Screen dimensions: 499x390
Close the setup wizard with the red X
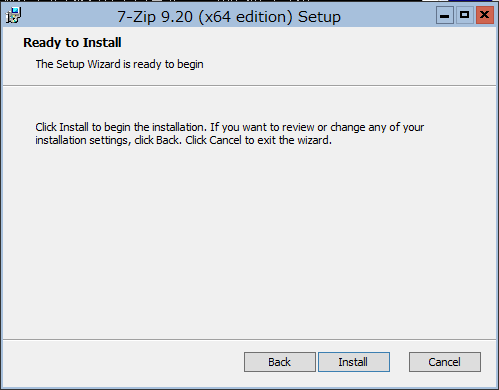coord(485,15)
